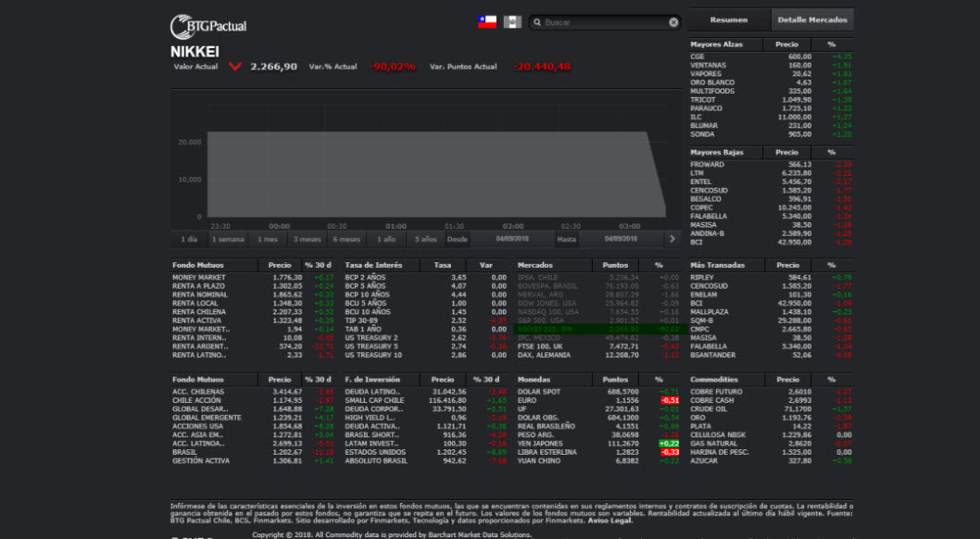
Task: Select the highlighted NIKKEI 225 market row
Action: point(598,329)
